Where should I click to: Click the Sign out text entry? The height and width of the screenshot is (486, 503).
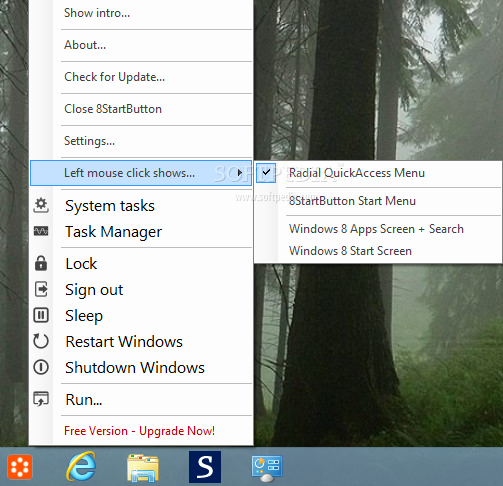tap(94, 290)
